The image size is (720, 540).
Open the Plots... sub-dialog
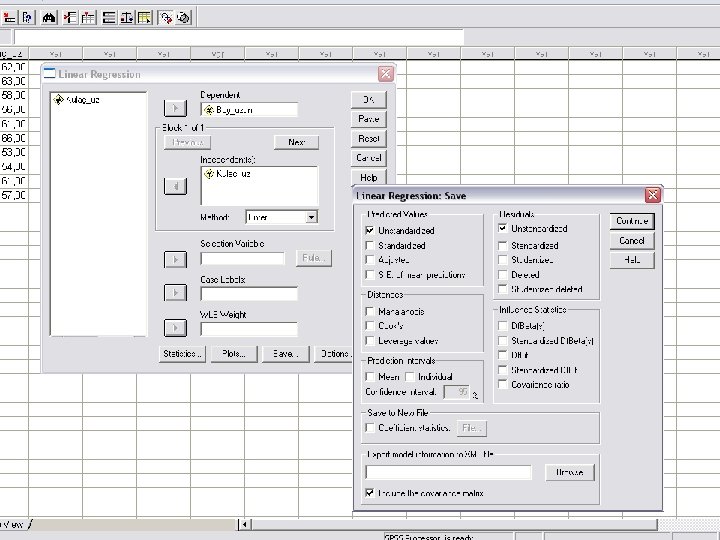point(234,354)
